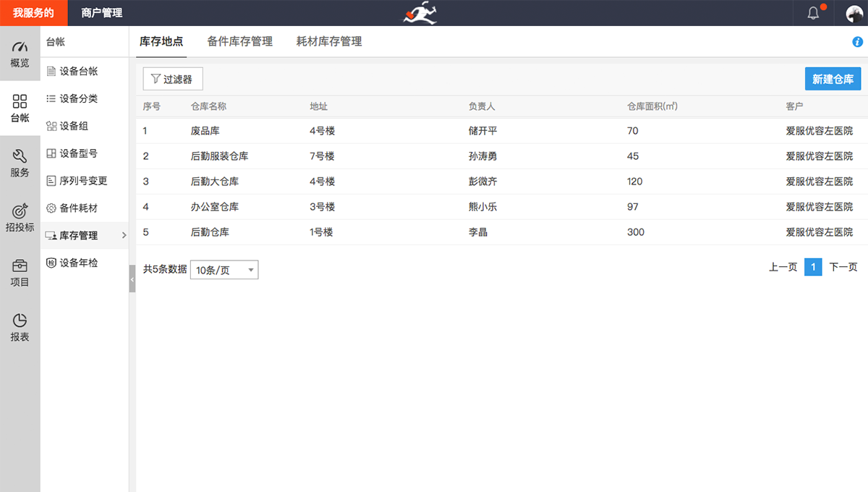This screenshot has height=492, width=868.
Task: Open the 招投标 target icon
Action: tap(20, 211)
